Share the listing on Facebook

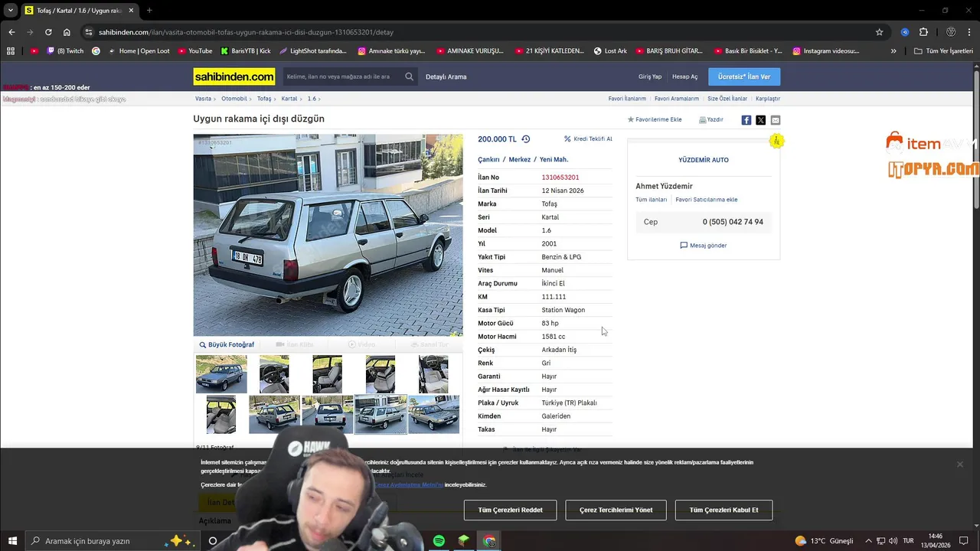[x=746, y=120]
